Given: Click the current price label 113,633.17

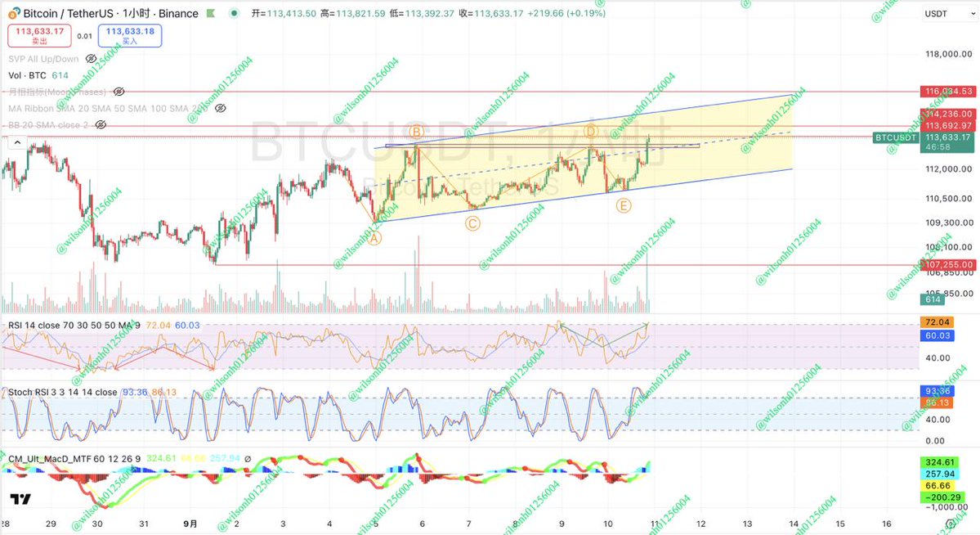Looking at the screenshot, I should tap(948, 137).
